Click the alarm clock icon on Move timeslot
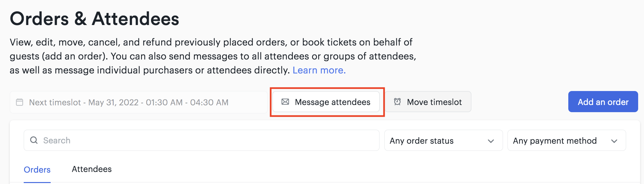Screen dimensions: 644x184 point(397,102)
